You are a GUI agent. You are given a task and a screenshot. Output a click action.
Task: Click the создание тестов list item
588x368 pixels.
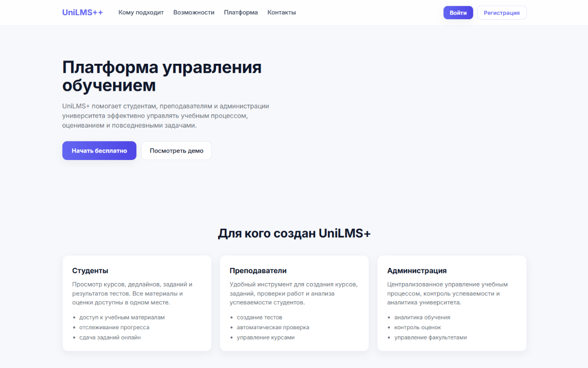(x=260, y=317)
